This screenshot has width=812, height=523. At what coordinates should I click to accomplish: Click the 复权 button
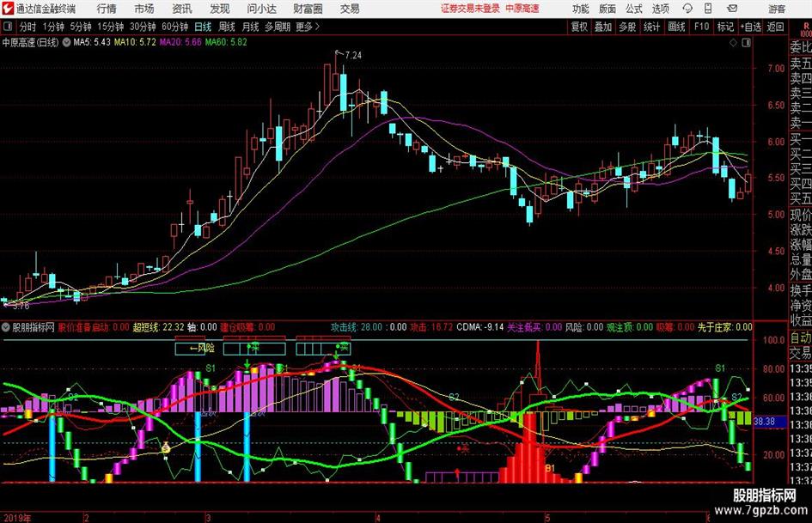pyautogui.click(x=579, y=27)
